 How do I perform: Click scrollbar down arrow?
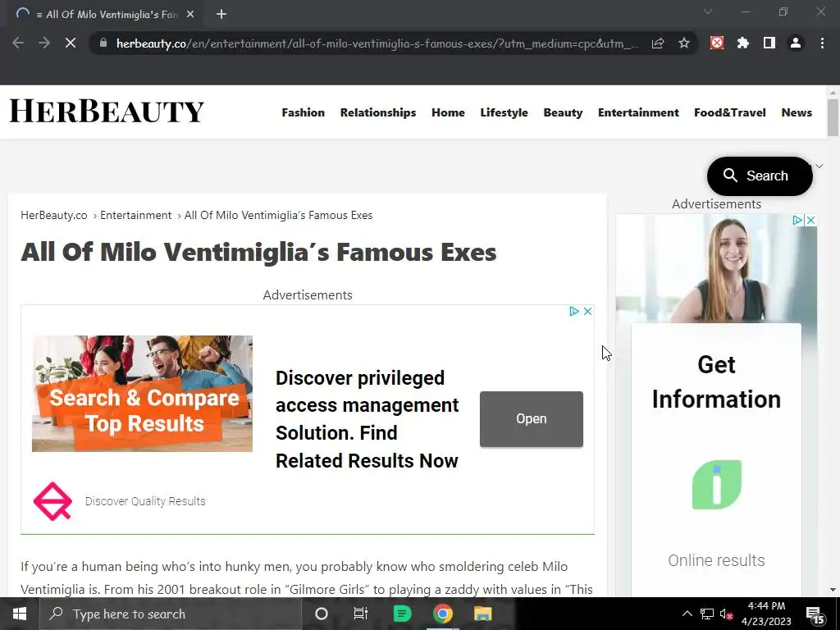point(833,590)
